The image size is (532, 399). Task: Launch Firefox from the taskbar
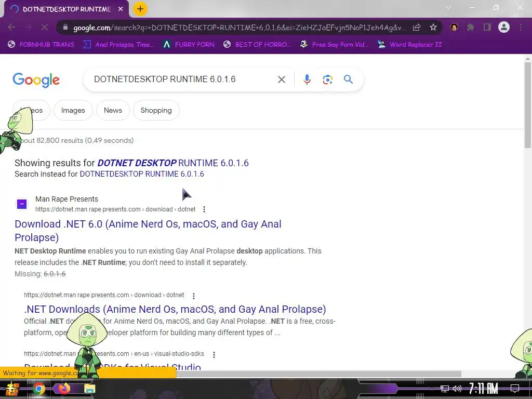click(64, 389)
